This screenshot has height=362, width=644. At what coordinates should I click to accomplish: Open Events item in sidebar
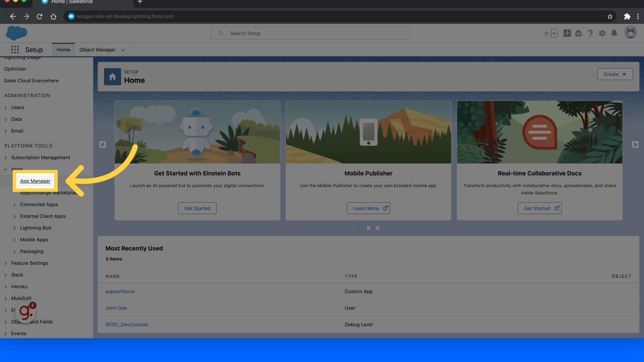[18, 334]
